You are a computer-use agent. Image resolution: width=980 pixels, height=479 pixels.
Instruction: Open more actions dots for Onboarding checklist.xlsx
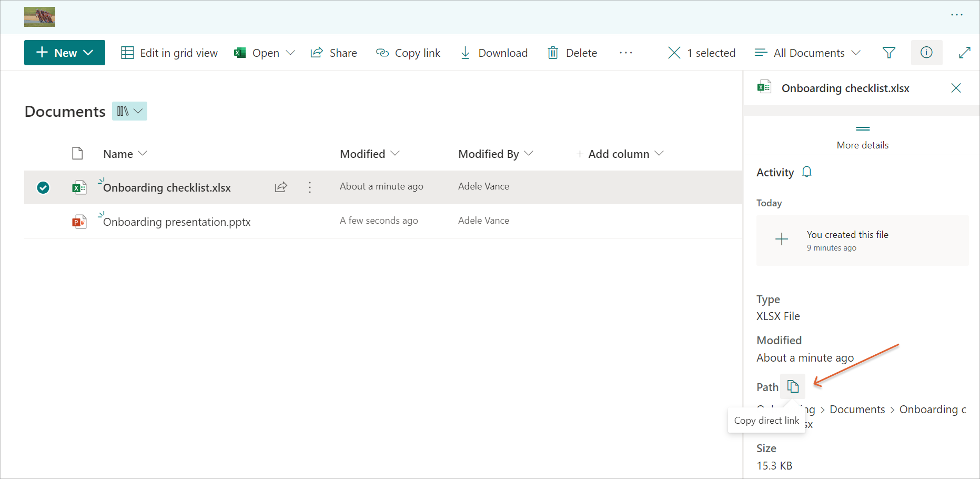(x=310, y=187)
